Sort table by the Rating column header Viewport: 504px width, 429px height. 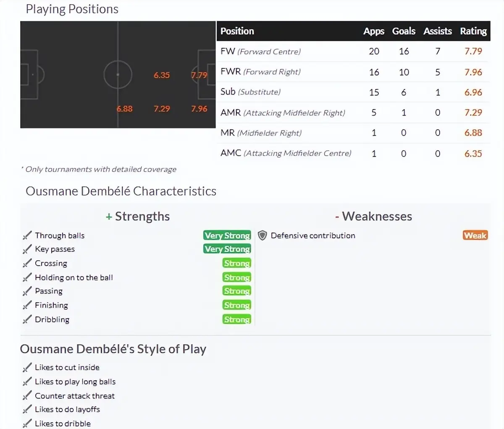coord(473,31)
